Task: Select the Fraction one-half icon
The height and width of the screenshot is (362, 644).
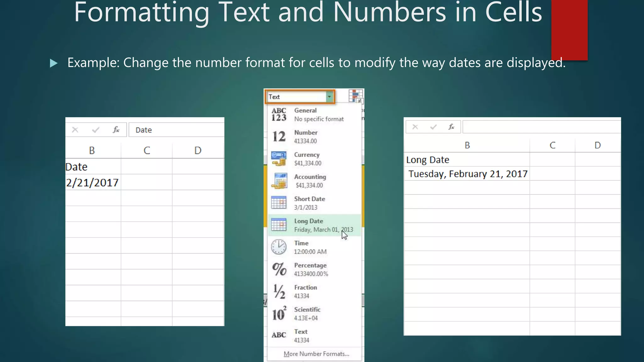Action: [279, 291]
